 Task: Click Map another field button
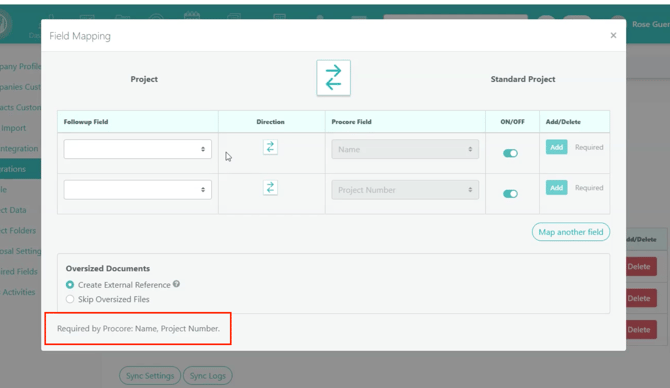571,232
